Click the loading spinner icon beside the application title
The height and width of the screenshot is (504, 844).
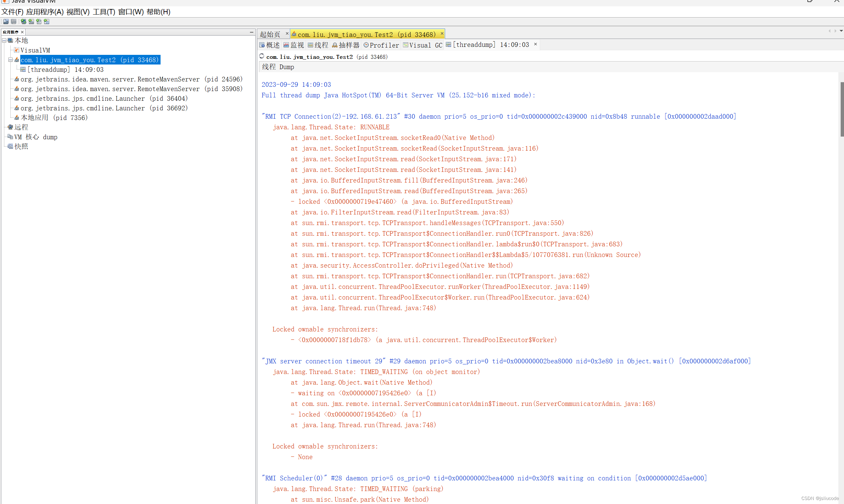pos(262,56)
